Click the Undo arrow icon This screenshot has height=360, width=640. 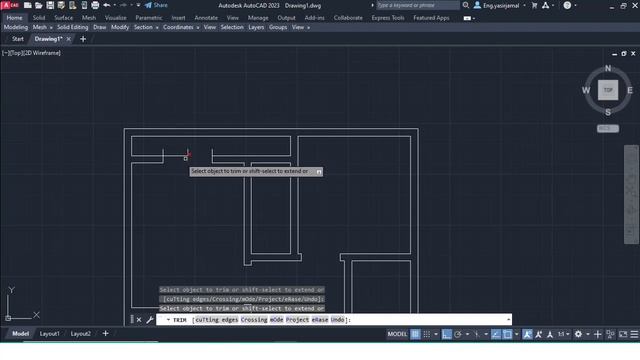click(x=107, y=5)
